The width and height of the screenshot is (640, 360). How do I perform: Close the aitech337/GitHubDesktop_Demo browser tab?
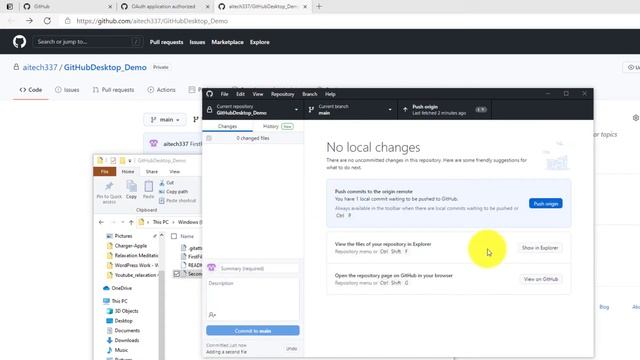click(x=304, y=7)
